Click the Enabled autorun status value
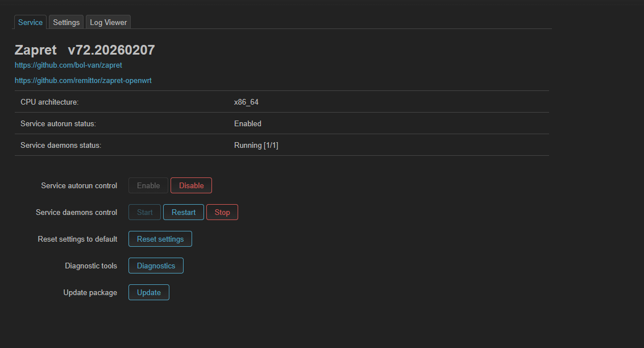The height and width of the screenshot is (348, 644). click(x=248, y=123)
